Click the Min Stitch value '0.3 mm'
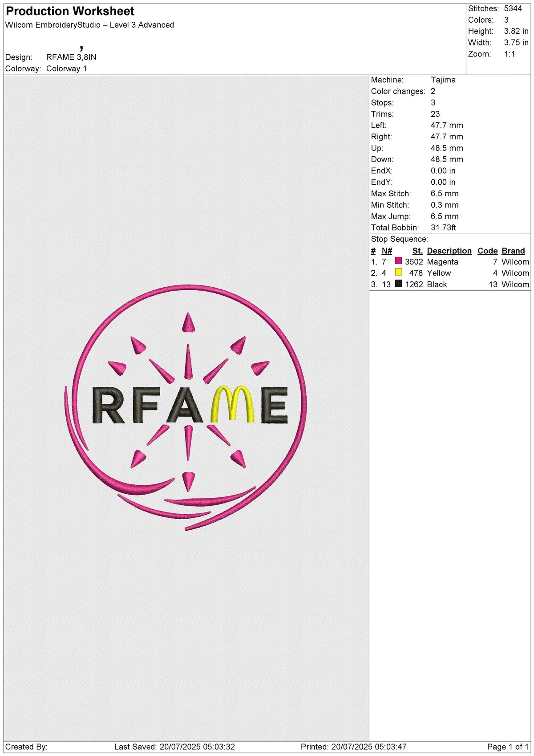This screenshot has width=534, height=756. pyautogui.click(x=445, y=205)
